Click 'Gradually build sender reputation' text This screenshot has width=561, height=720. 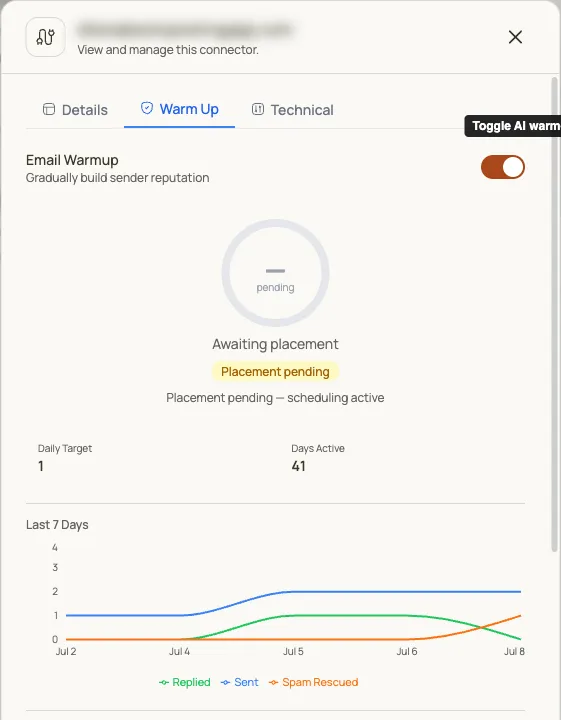coord(118,178)
